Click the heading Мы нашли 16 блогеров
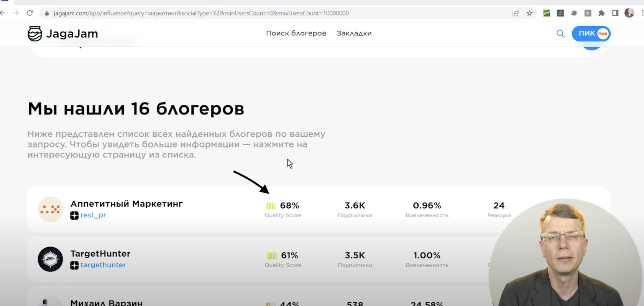Viewport: 644px width, 306px height. click(x=136, y=109)
